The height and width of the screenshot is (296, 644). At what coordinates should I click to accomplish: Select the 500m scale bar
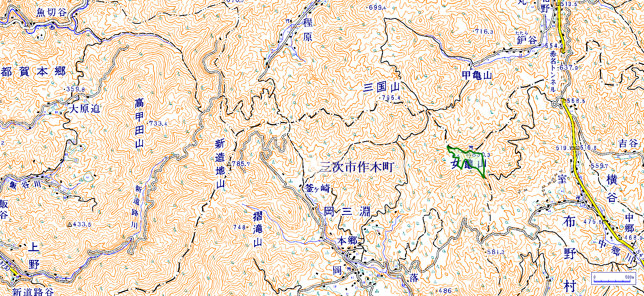[614, 279]
